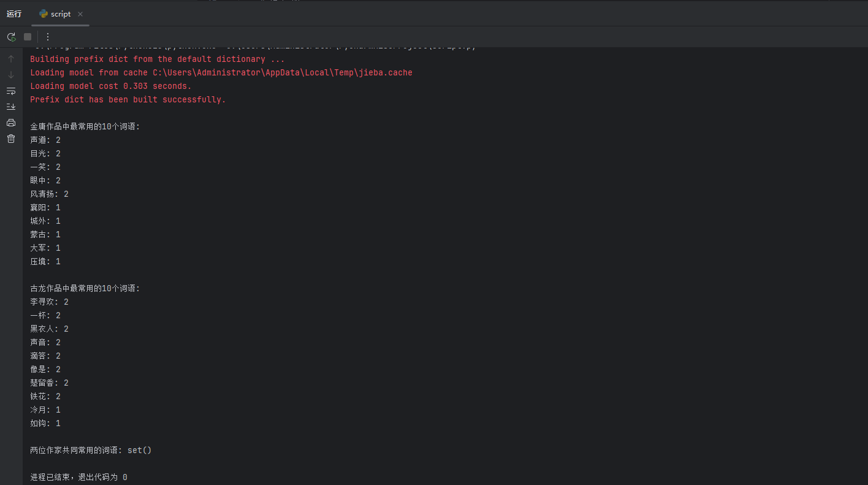Rerun the script with the green rerun icon
The height and width of the screenshot is (485, 868).
click(11, 37)
